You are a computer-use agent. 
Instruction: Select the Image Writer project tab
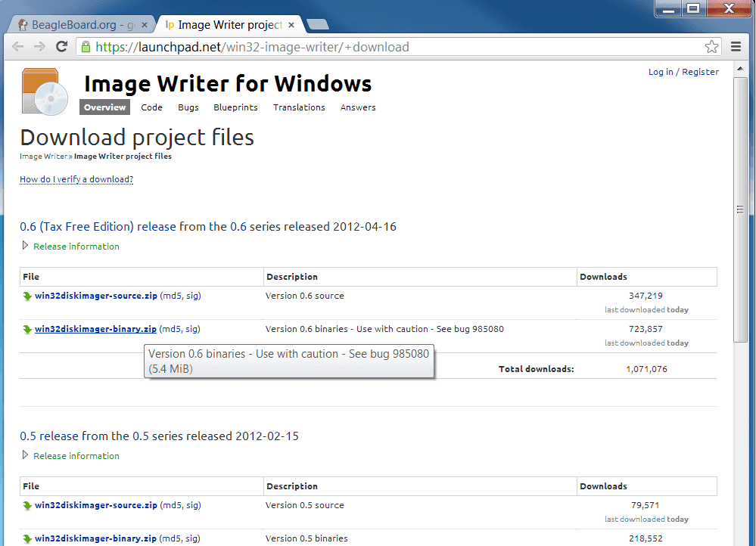(x=229, y=24)
